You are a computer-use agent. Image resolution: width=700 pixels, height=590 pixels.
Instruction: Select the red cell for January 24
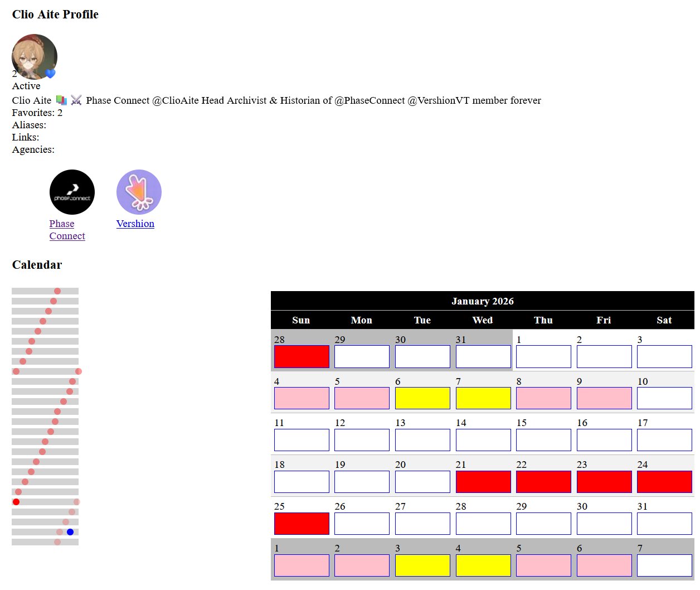tap(664, 482)
